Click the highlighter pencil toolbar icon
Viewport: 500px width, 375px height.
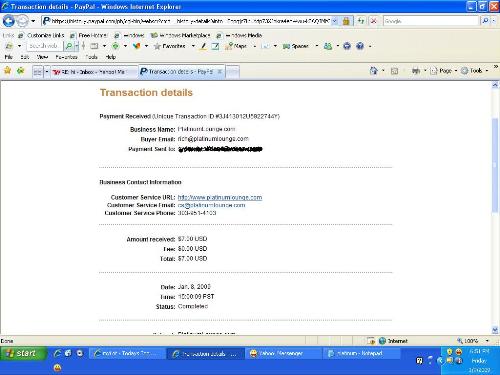[x=203, y=46]
